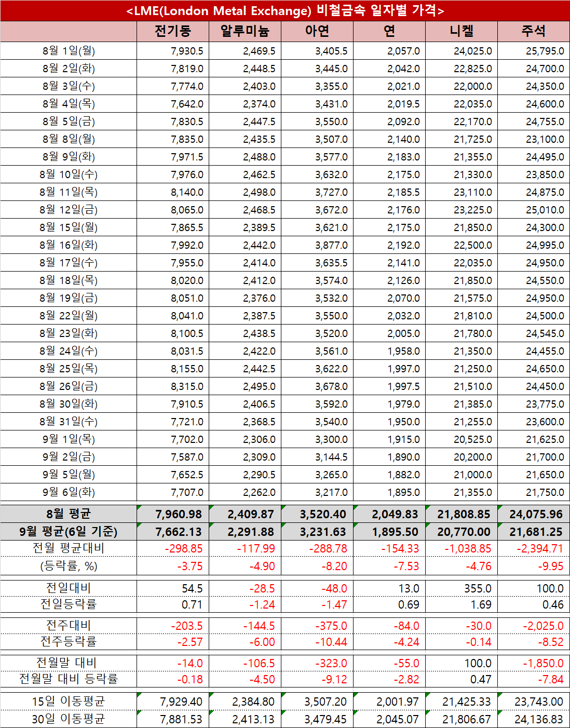Select the 전월 평균대비 row label
Viewport: 570px width, 728px height.
[69, 548]
